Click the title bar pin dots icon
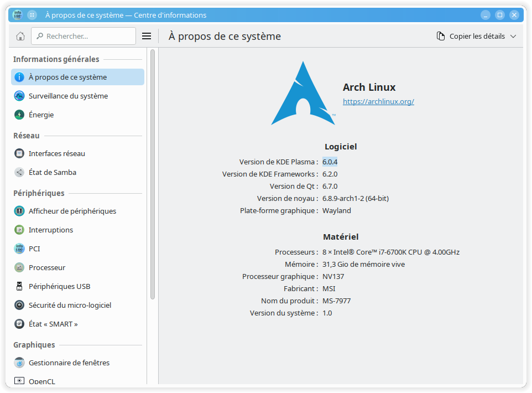 tap(32, 15)
